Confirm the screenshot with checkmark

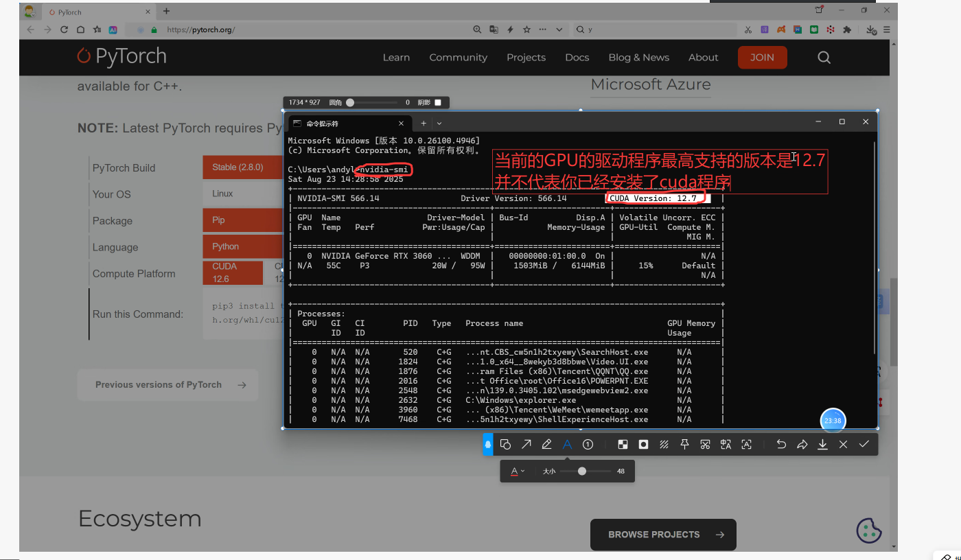864,444
